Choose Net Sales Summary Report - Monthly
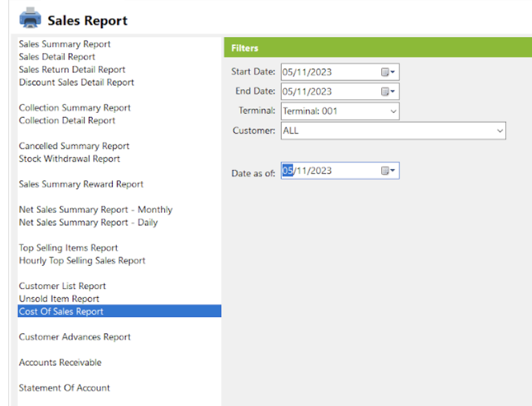This screenshot has width=532, height=406. (96, 210)
